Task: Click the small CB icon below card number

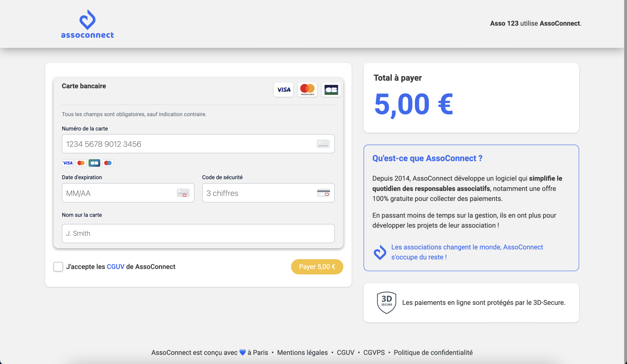Action: point(94,163)
